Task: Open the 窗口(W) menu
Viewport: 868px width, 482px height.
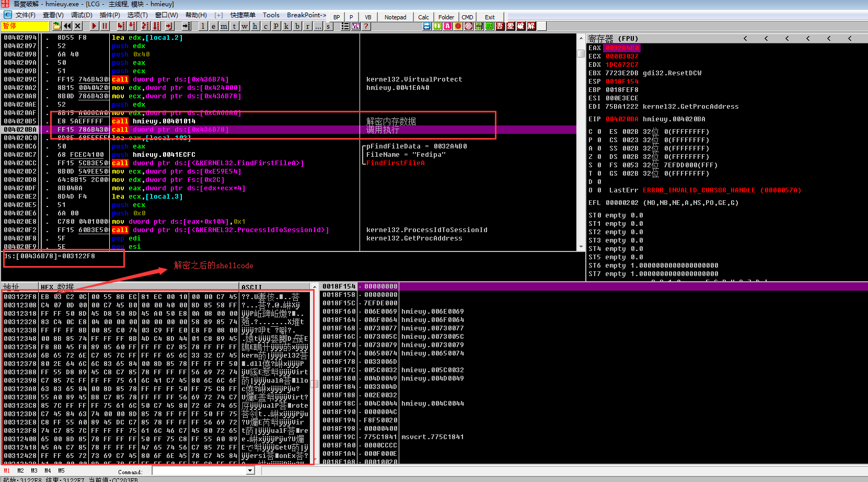Action: pyautogui.click(x=167, y=15)
